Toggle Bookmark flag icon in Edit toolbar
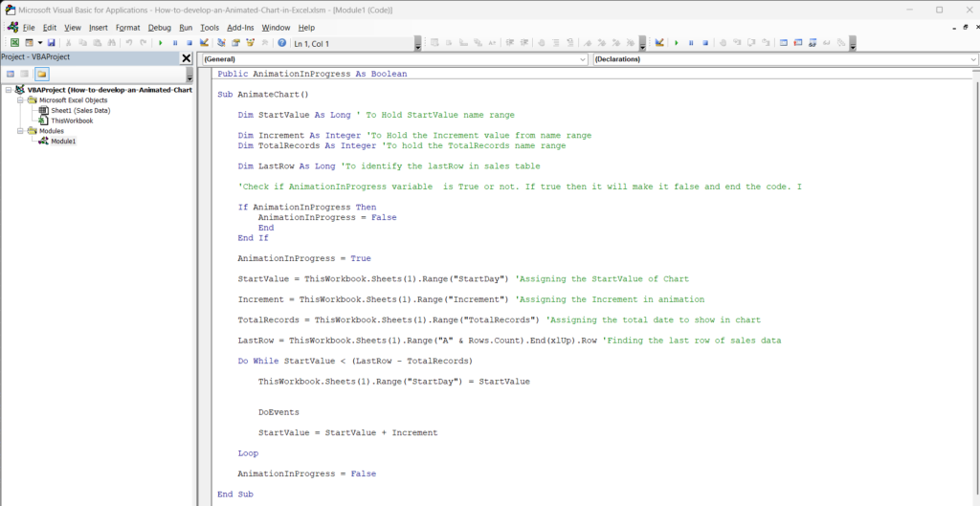This screenshot has height=506, width=980. pyautogui.click(x=588, y=43)
